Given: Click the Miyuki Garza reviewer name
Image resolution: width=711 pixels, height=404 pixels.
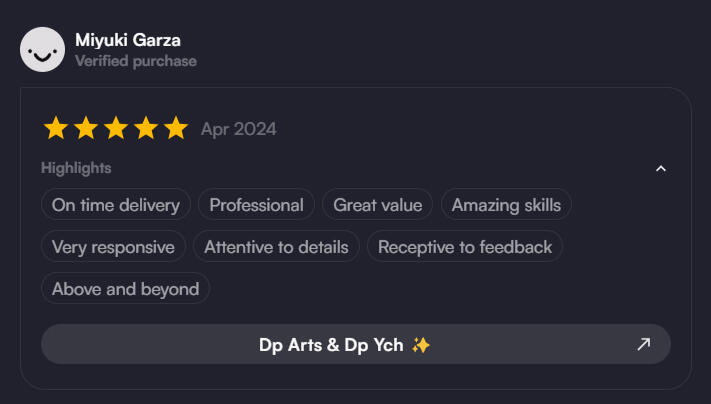Looking at the screenshot, I should tap(128, 40).
